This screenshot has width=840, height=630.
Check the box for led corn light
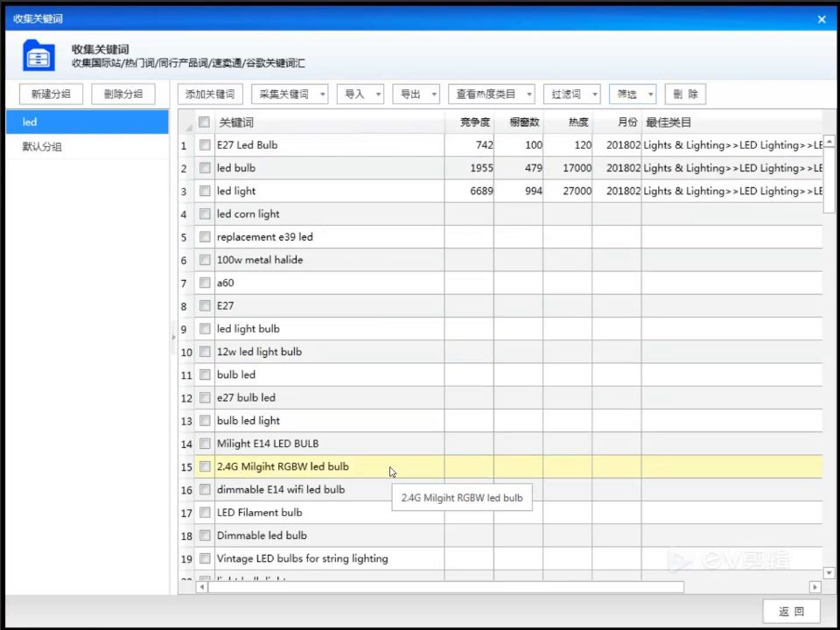click(x=205, y=214)
